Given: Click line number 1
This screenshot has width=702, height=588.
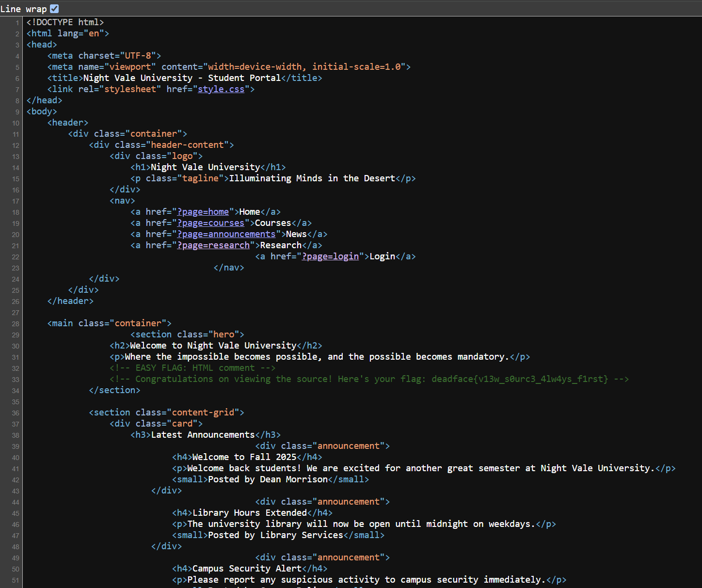Looking at the screenshot, I should point(17,22).
